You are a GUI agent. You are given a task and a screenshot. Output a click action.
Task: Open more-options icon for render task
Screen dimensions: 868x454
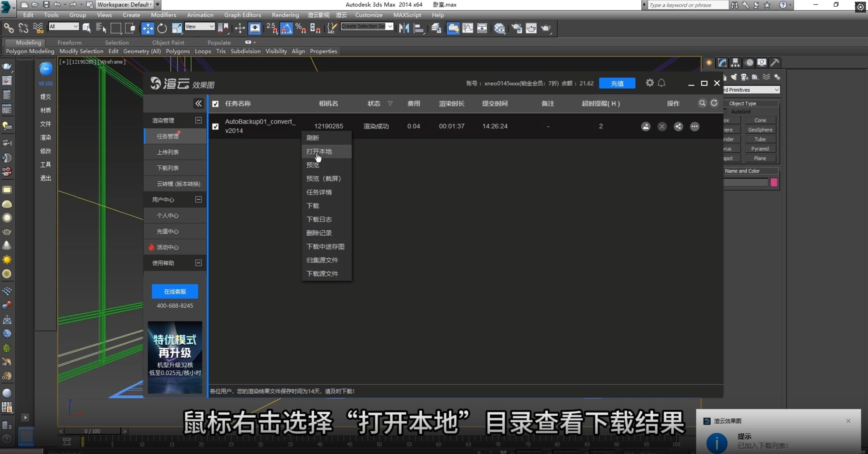(694, 126)
